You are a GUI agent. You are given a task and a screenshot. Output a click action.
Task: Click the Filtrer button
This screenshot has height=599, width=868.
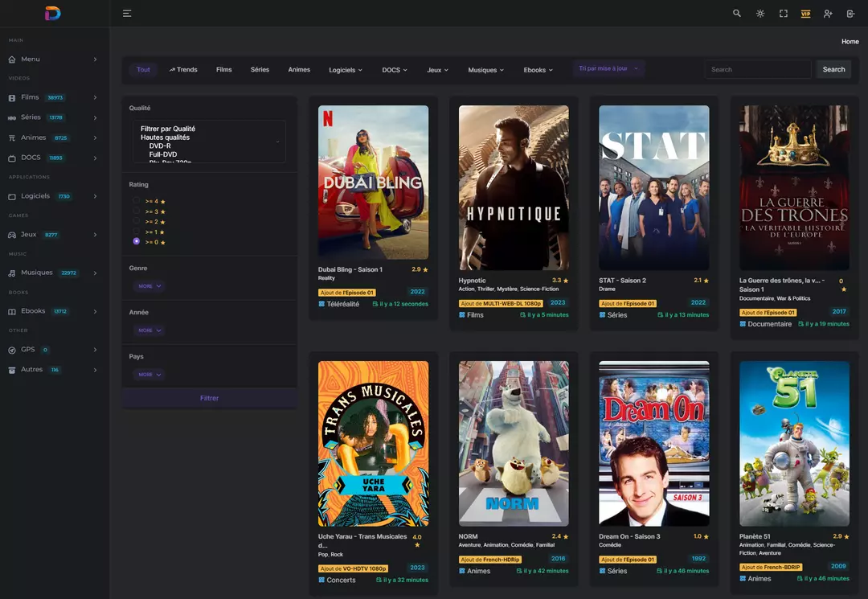click(x=209, y=398)
